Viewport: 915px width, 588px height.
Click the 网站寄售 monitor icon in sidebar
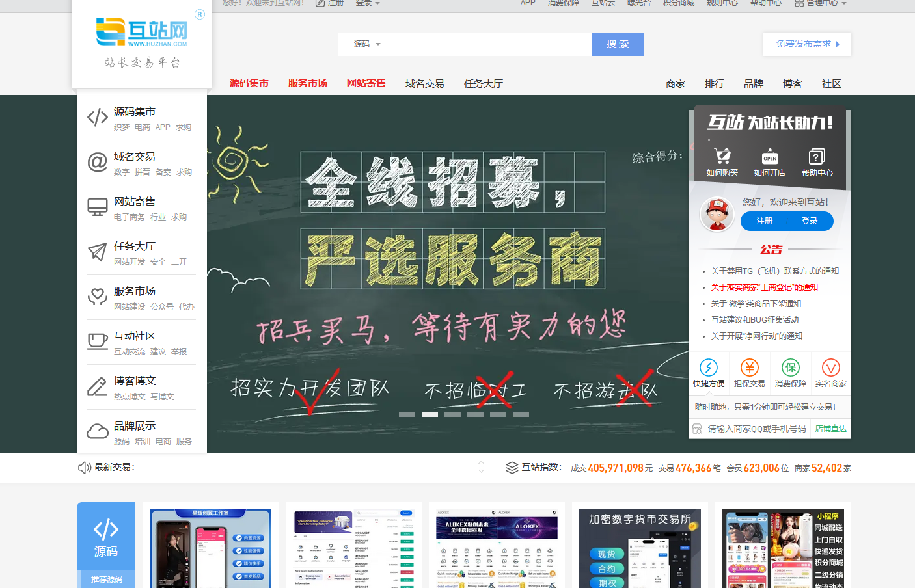pyautogui.click(x=98, y=207)
